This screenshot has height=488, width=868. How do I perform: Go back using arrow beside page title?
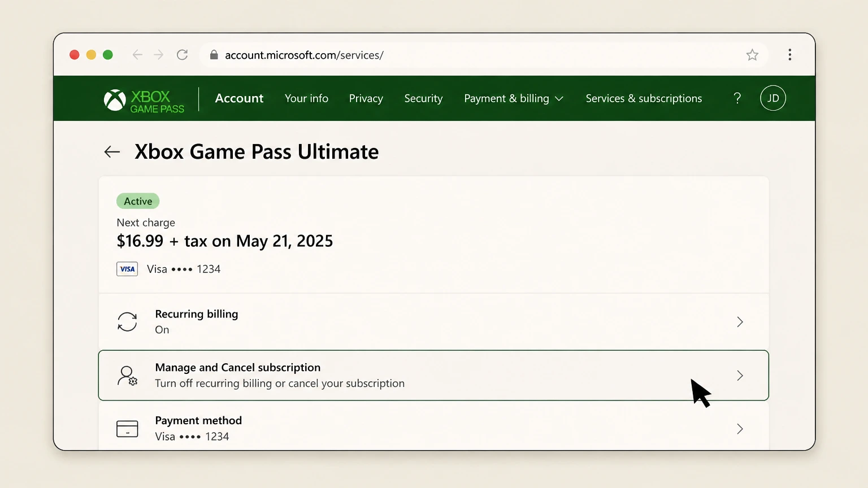click(112, 151)
